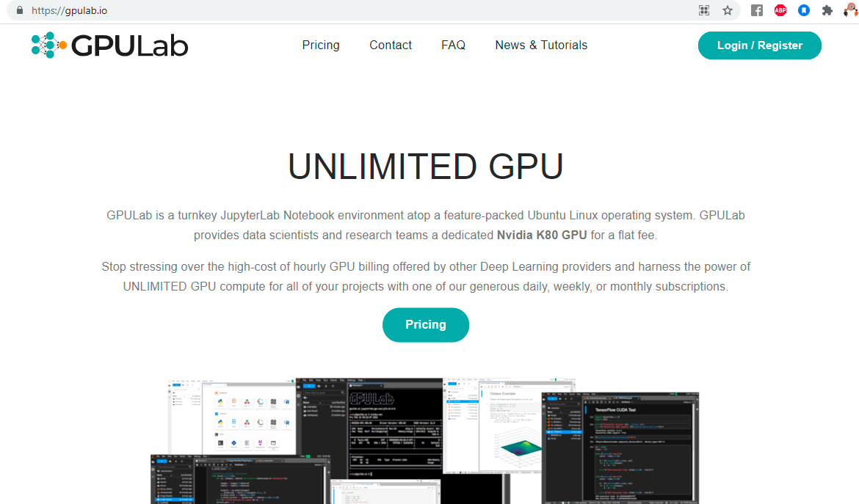
Task: Click the UNLIMITED GPU heading
Action: pos(426,167)
